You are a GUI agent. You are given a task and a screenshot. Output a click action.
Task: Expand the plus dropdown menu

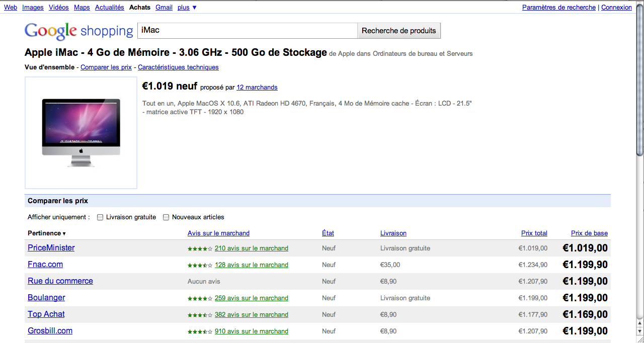[x=187, y=8]
